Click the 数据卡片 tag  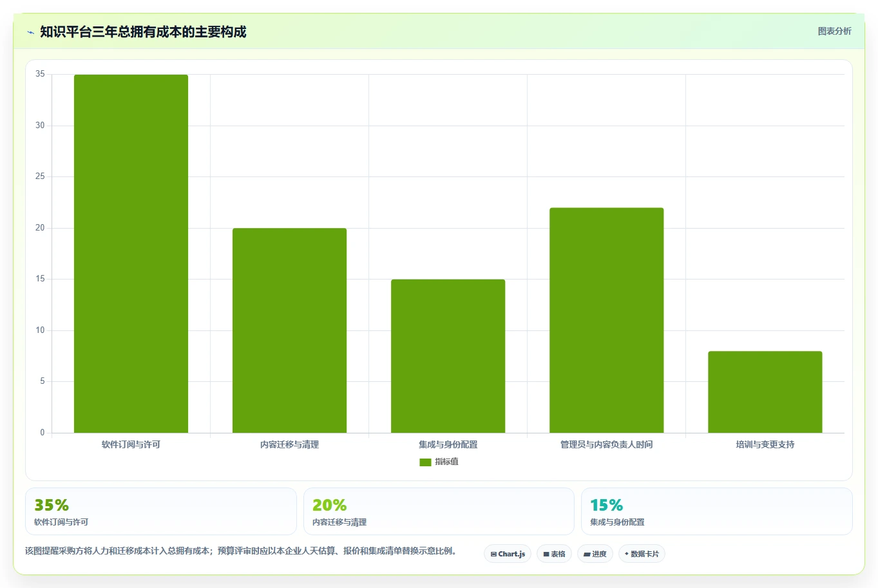pyautogui.click(x=642, y=554)
